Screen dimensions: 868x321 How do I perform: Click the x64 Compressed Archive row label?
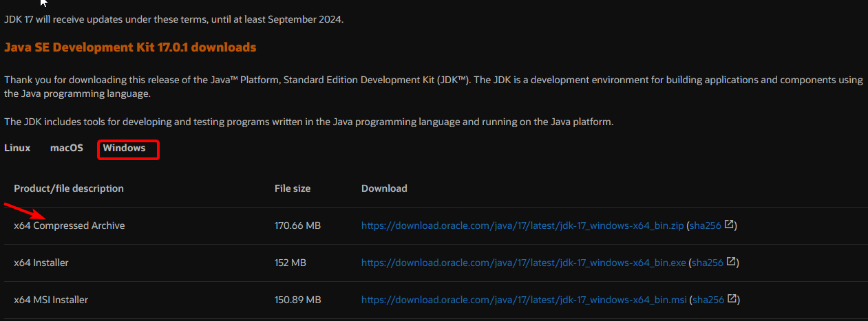coord(70,225)
